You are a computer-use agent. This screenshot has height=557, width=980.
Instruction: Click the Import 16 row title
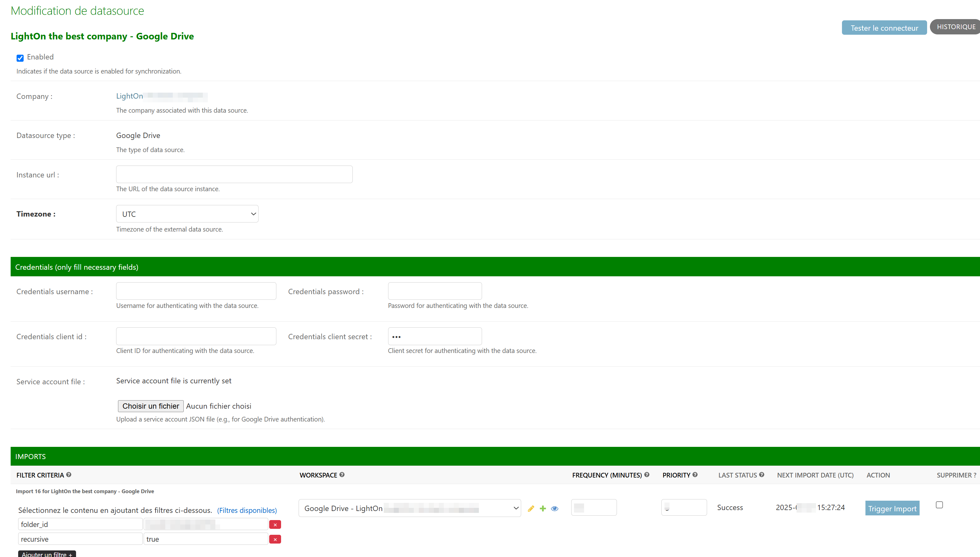pos(85,491)
